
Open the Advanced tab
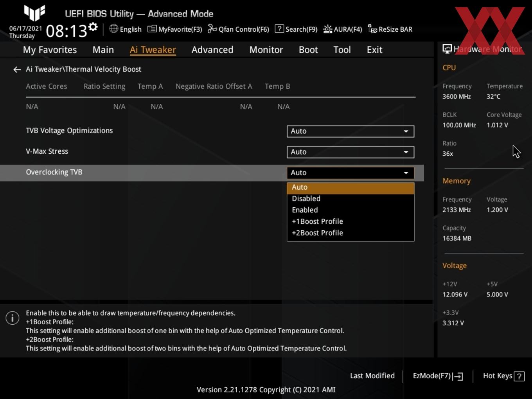click(212, 50)
